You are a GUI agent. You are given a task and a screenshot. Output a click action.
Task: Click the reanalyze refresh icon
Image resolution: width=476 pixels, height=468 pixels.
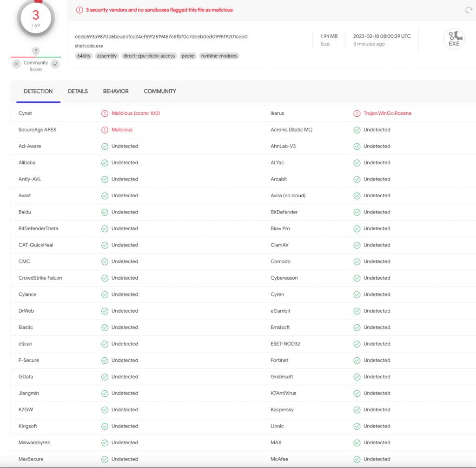click(x=468, y=10)
